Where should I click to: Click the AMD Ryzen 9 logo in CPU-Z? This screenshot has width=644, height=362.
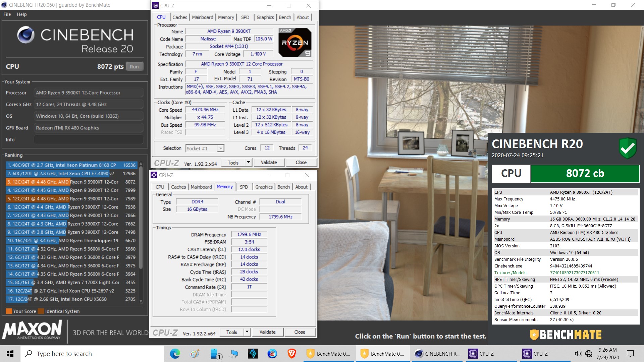tap(295, 43)
